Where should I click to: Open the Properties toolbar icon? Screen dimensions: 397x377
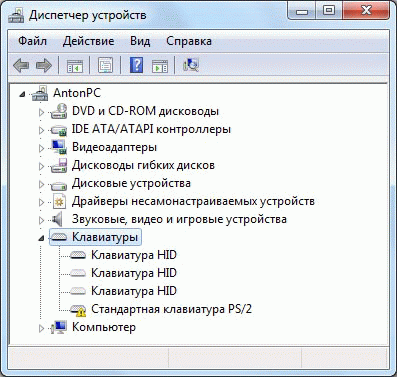[105, 65]
